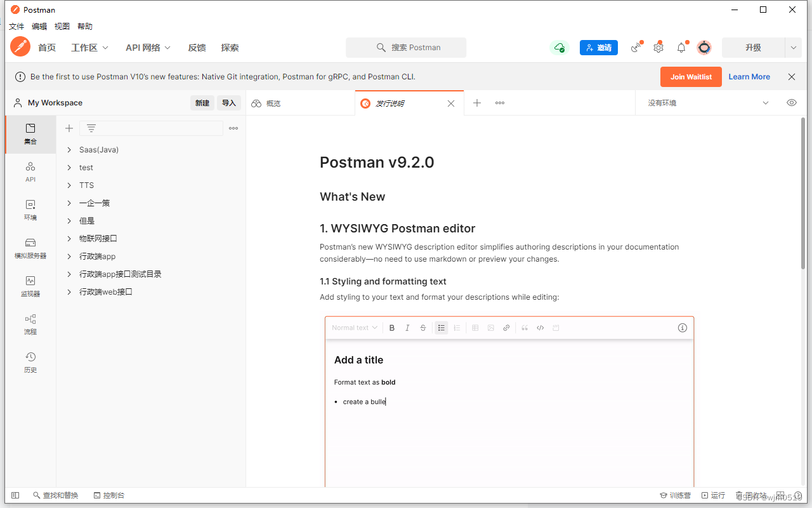Open the 模拟服务器 mock servers panel
Image resolution: width=812 pixels, height=508 pixels.
point(30,248)
